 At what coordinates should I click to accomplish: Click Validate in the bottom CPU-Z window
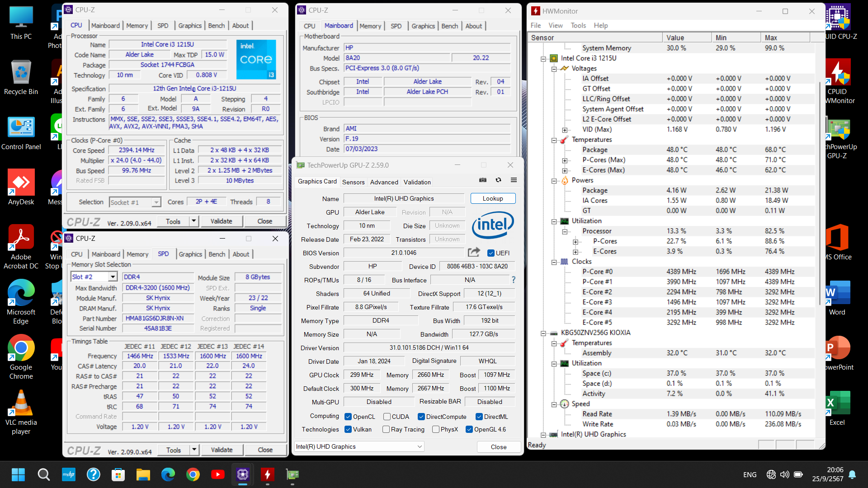click(x=222, y=450)
